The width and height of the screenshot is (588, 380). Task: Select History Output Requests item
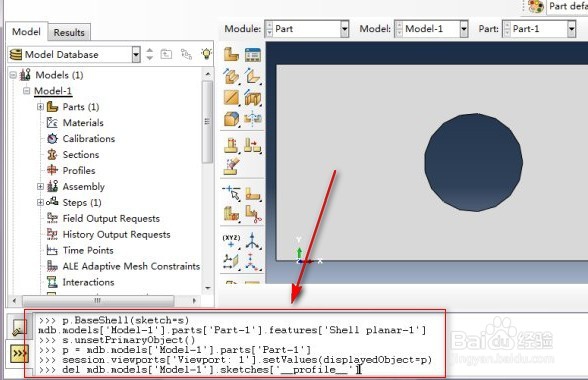click(x=116, y=234)
